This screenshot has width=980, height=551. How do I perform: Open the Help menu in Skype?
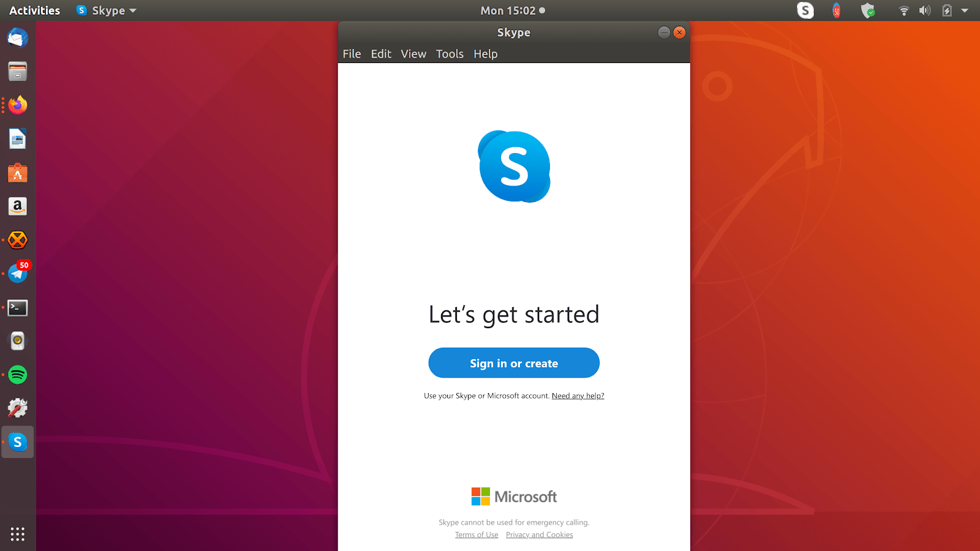pos(486,54)
